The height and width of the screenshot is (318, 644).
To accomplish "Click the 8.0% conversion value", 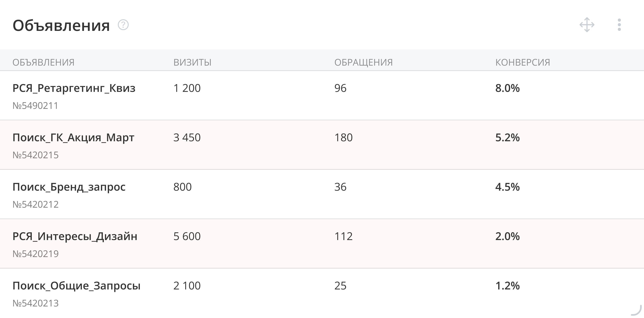I will click(507, 88).
